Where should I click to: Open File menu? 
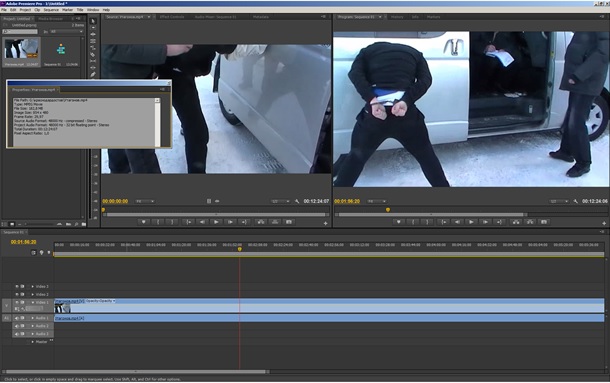click(4, 10)
